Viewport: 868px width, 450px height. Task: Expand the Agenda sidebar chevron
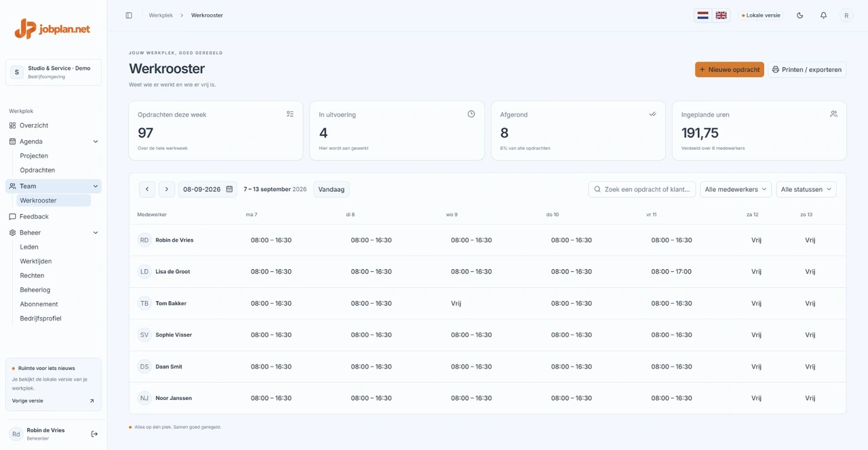[95, 142]
